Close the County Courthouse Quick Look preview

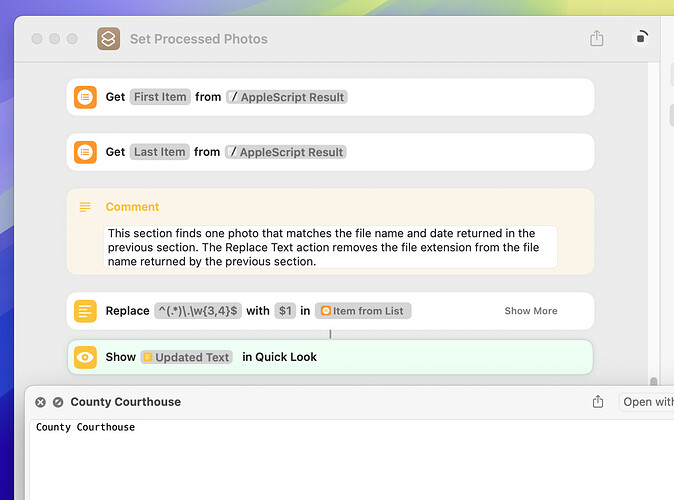point(40,402)
